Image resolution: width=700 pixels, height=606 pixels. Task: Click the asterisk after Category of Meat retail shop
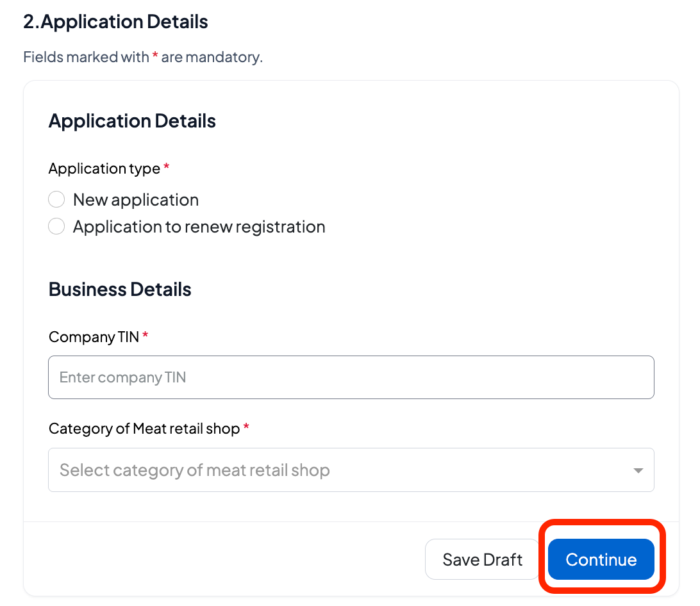click(x=246, y=427)
